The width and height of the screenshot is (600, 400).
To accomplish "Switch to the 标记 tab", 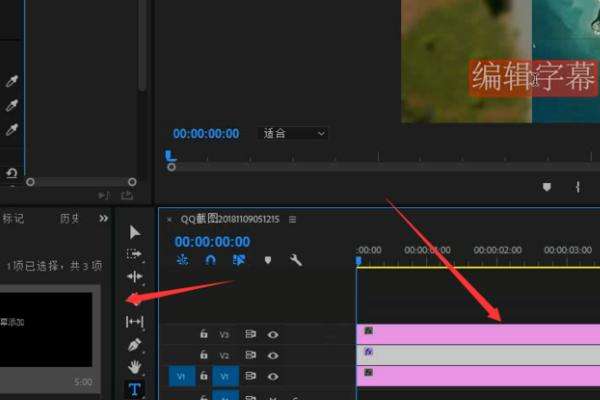I will pos(13,218).
